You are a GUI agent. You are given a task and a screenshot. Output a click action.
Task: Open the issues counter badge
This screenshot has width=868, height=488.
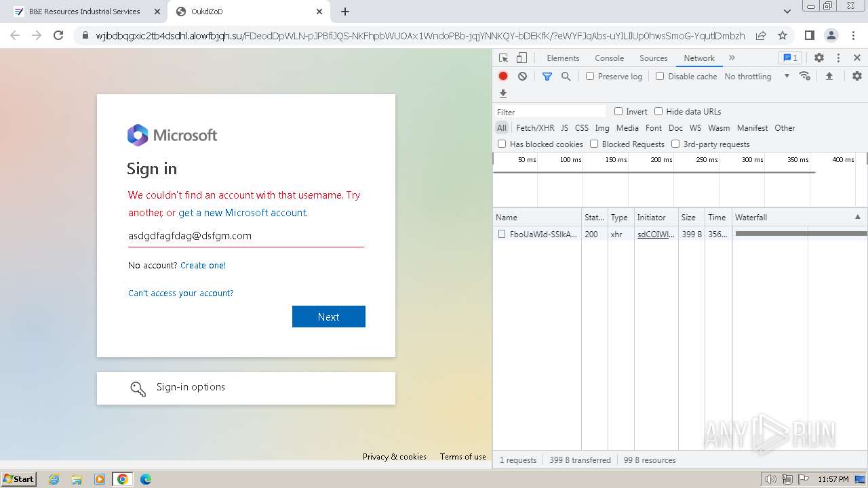coord(789,58)
